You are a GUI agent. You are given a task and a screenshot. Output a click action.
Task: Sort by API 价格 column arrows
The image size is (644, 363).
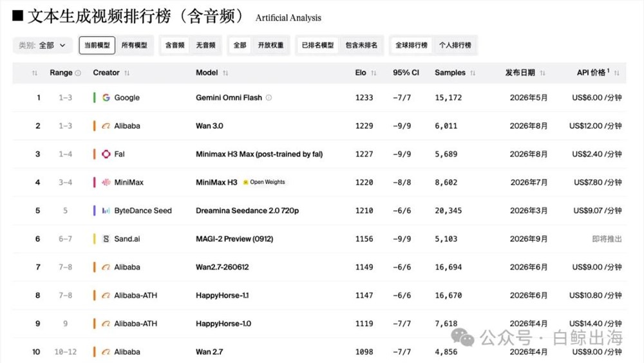[616, 73]
